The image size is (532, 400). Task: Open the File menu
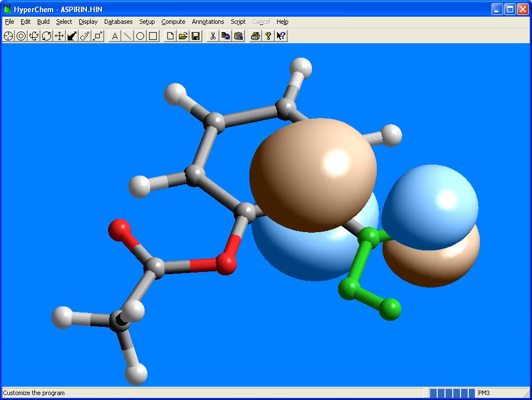9,22
